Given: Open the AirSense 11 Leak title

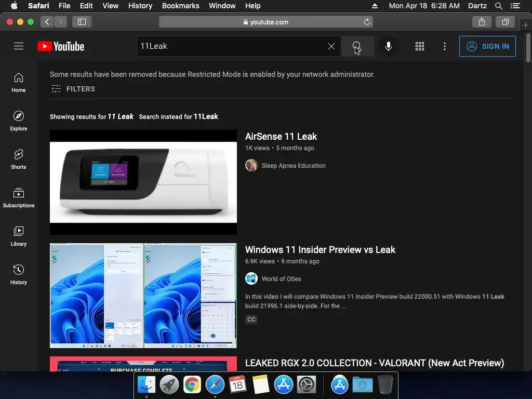Looking at the screenshot, I should point(281,137).
